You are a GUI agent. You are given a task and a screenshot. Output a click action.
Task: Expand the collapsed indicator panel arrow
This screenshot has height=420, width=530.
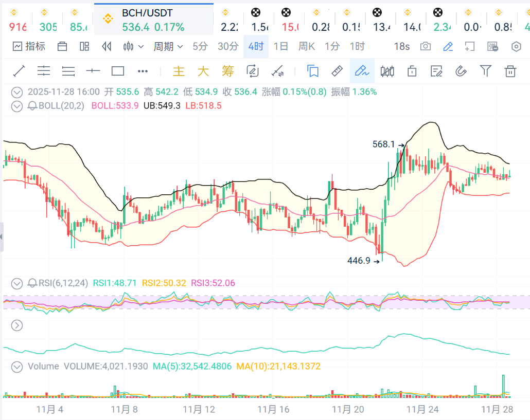17,325
